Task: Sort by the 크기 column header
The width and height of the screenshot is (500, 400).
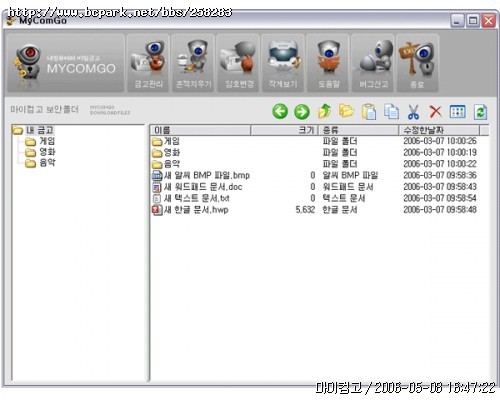Action: (x=284, y=130)
